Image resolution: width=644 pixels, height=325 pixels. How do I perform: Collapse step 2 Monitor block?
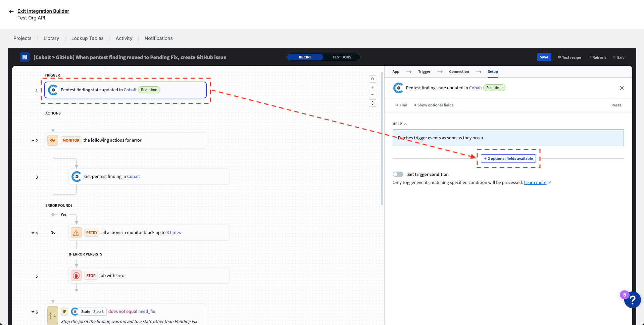click(x=33, y=141)
